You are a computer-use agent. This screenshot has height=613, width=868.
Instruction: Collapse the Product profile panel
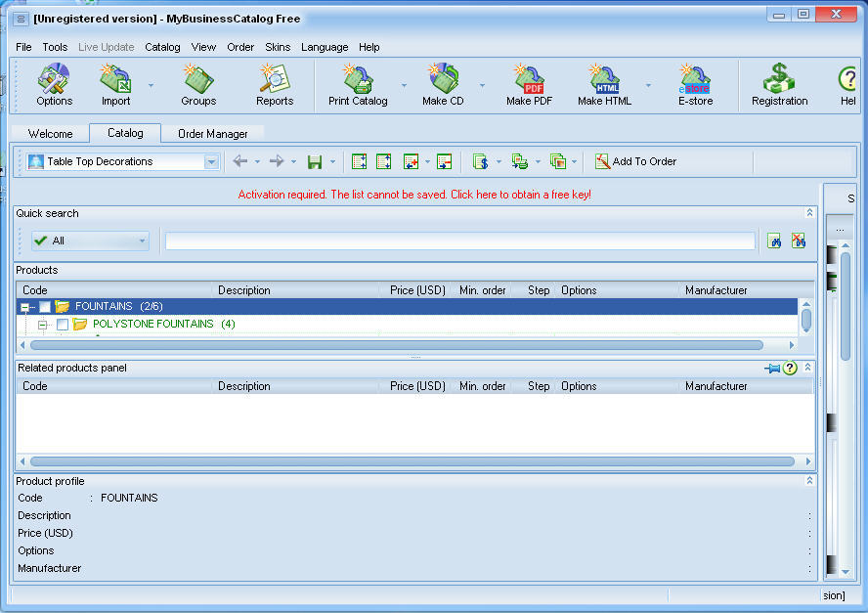point(808,481)
